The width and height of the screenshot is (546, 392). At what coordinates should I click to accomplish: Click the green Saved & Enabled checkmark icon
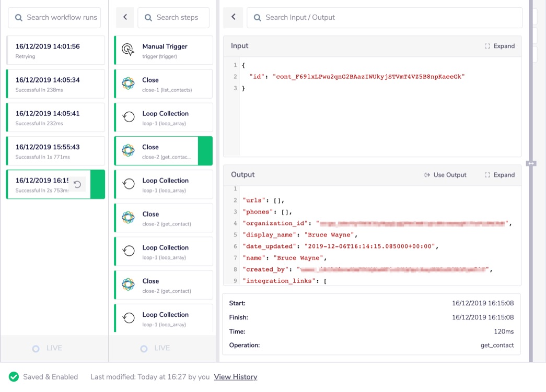click(14, 376)
